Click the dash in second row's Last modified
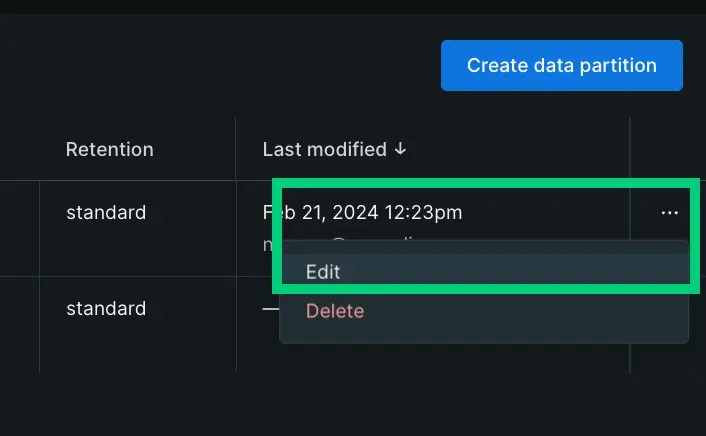 [270, 308]
